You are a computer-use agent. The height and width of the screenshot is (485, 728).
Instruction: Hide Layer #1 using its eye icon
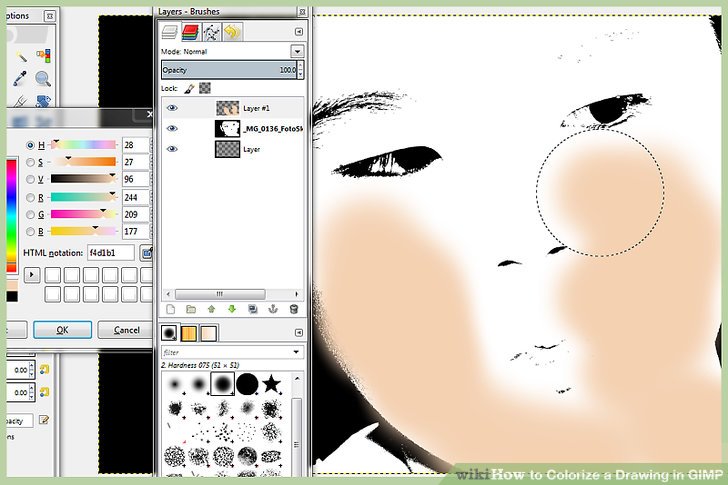coord(172,107)
